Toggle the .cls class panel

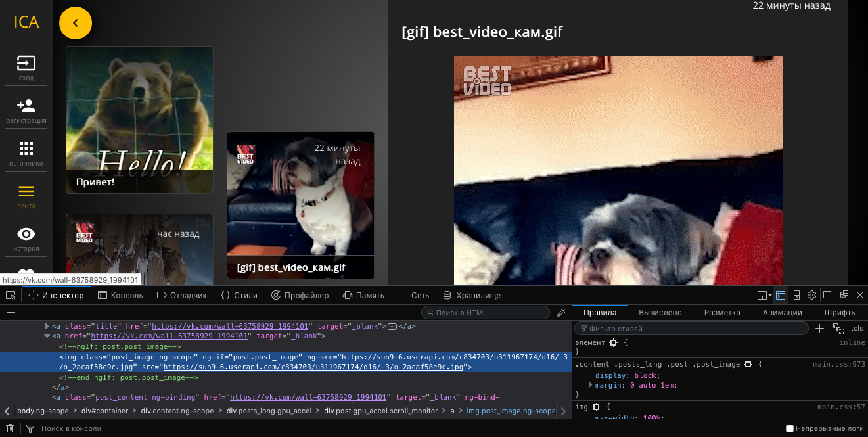pos(857,328)
